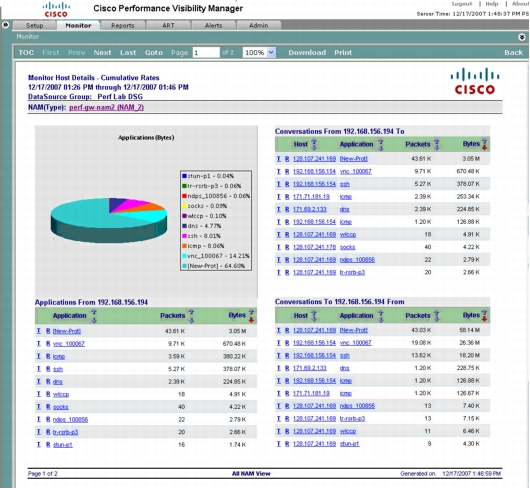This screenshot has height=490, width=530.
Task: Sort by Packets arrows in Applications From table
Action: click(x=191, y=316)
